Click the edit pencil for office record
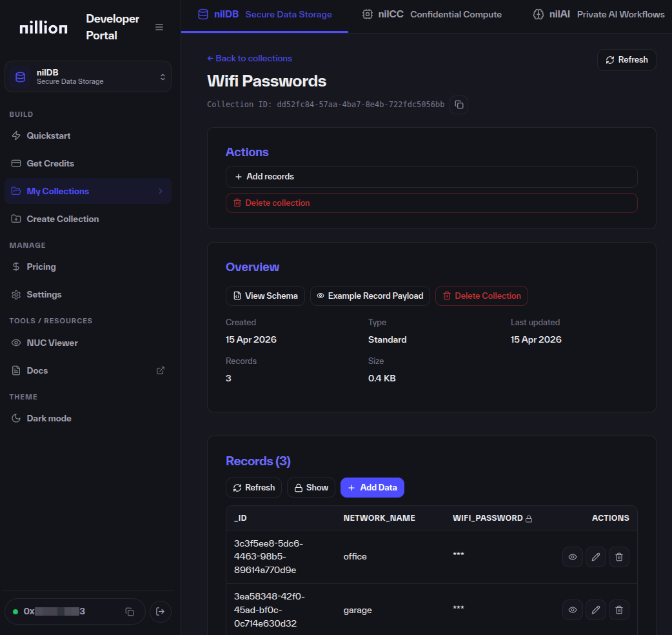The width and height of the screenshot is (672, 635). click(595, 556)
